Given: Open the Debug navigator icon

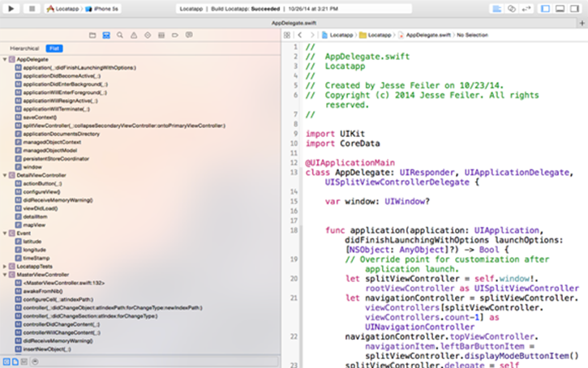Looking at the screenshot, I should coord(161,35).
